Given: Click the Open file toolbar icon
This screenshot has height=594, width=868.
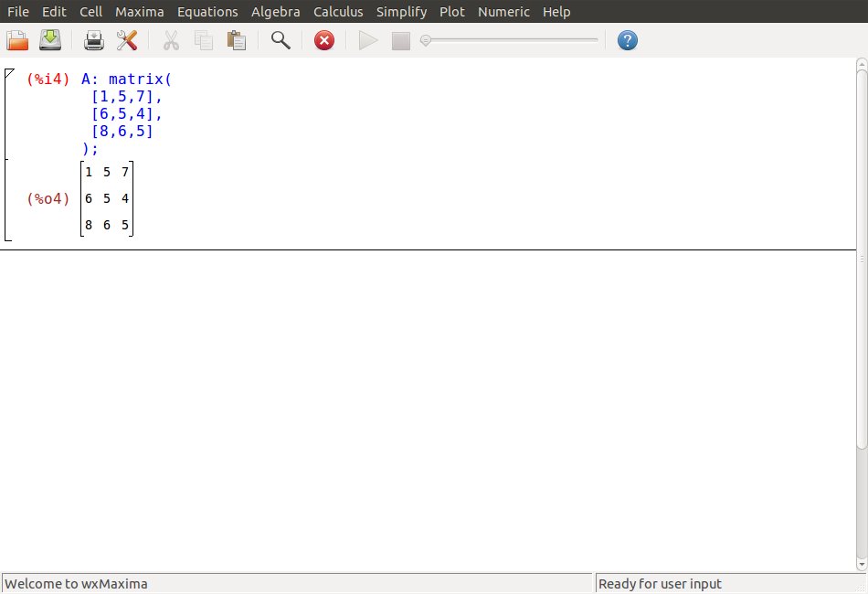Looking at the screenshot, I should [x=17, y=40].
